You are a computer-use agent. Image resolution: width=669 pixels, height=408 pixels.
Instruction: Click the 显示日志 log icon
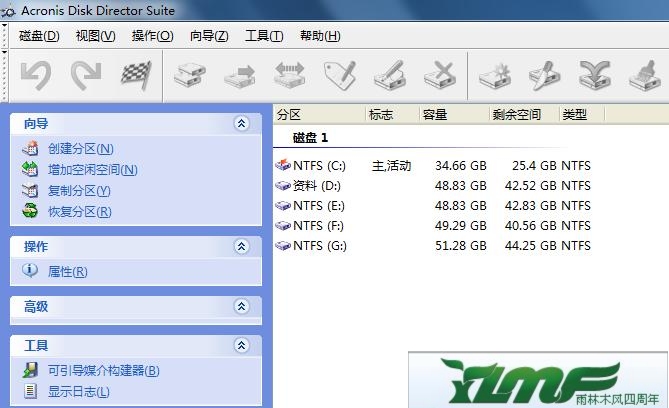[30, 391]
